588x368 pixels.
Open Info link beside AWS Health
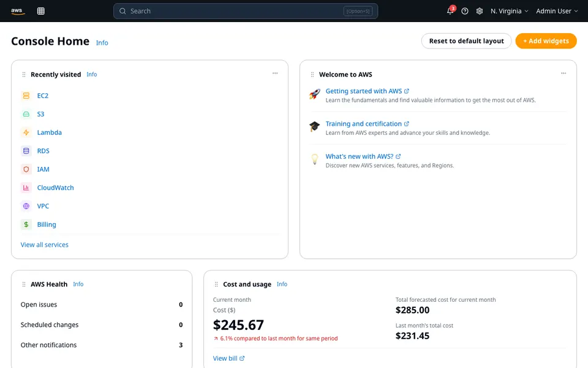[x=78, y=284]
